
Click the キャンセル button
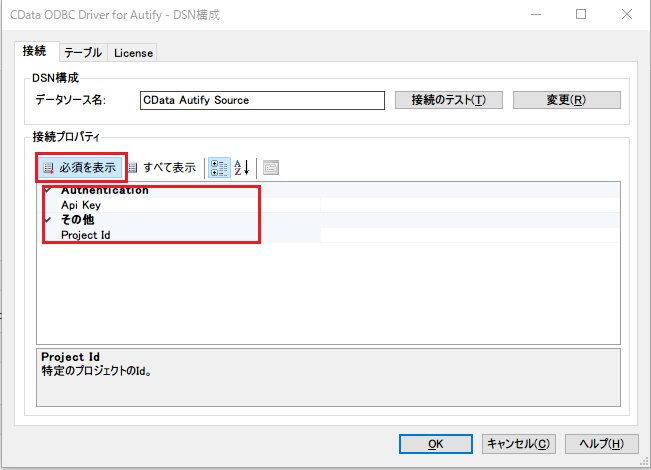point(519,444)
